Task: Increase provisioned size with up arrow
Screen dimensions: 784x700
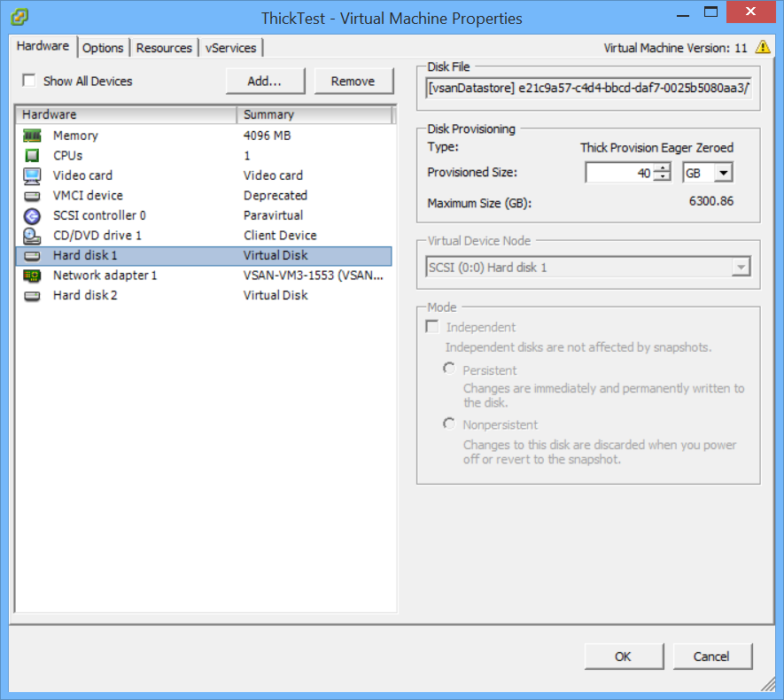Action: tap(663, 168)
